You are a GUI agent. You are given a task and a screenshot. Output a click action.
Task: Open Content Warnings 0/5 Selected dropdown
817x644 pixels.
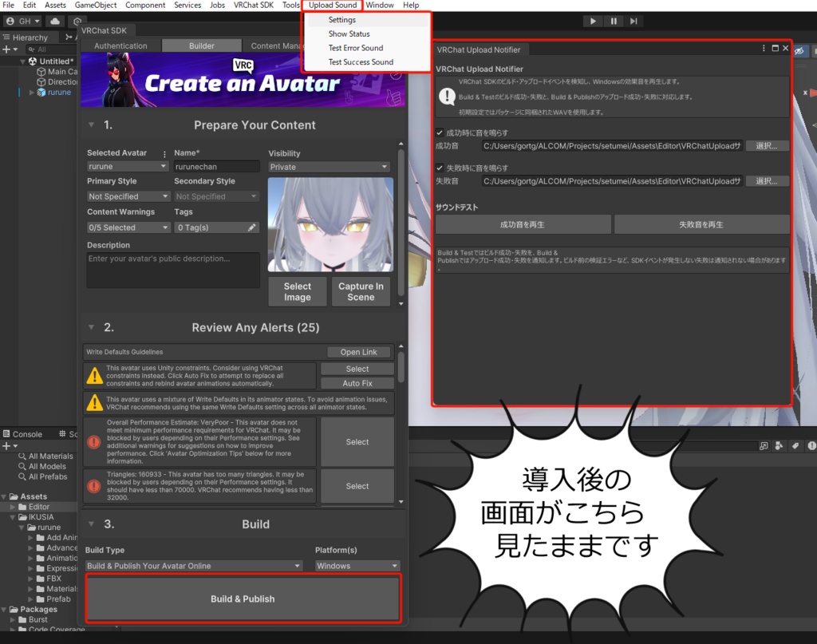pyautogui.click(x=128, y=227)
